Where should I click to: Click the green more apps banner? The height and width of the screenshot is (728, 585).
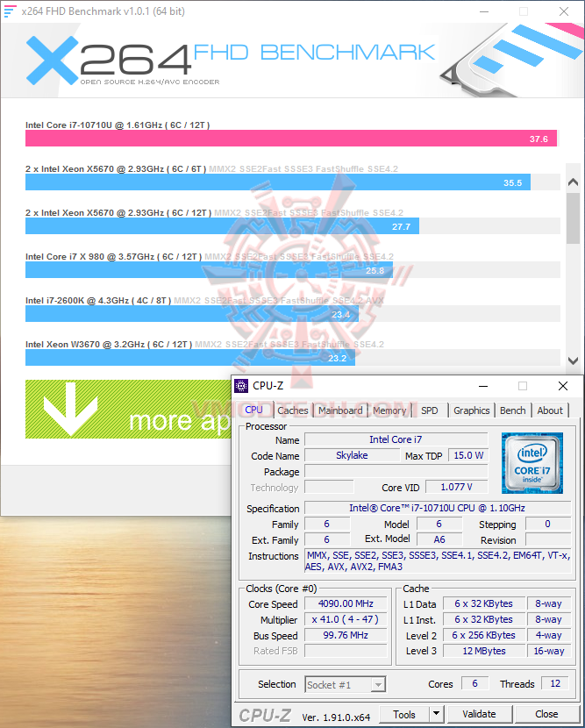pyautogui.click(x=128, y=409)
